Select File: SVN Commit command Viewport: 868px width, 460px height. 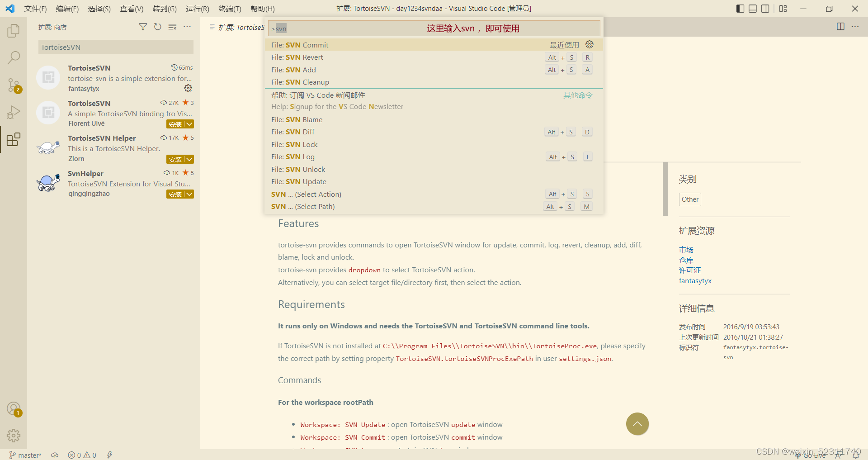[x=434, y=45]
